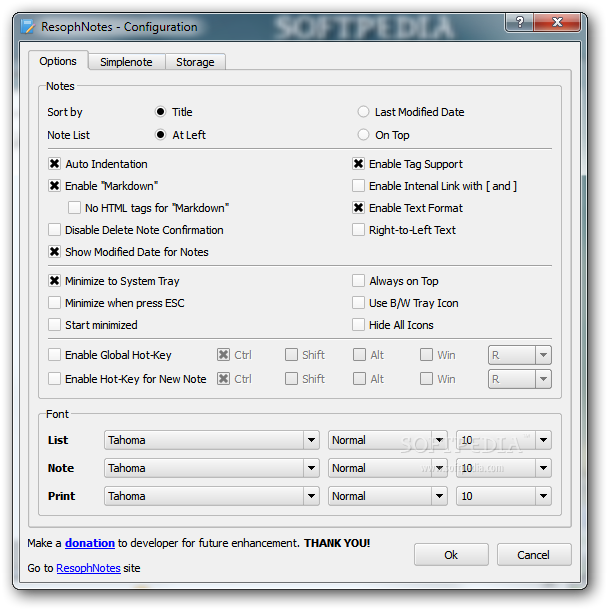Open Global Hot-Key letter dropdown
Viewport: 608px width, 610px height.
pos(520,355)
